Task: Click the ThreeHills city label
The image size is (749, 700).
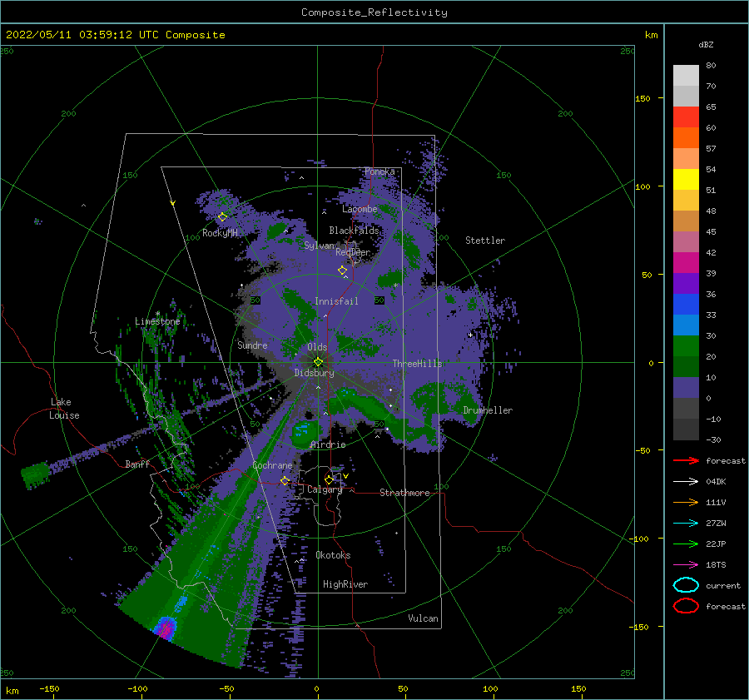Action: coord(418,364)
